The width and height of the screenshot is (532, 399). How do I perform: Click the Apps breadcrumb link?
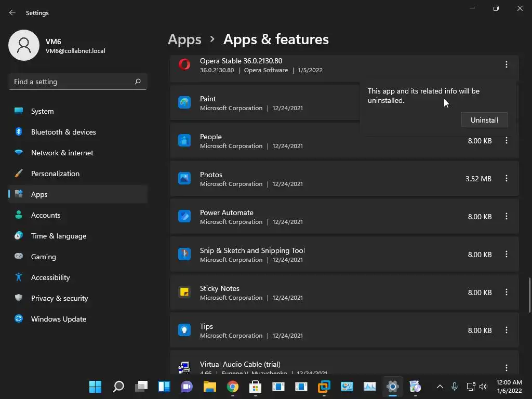pos(184,39)
